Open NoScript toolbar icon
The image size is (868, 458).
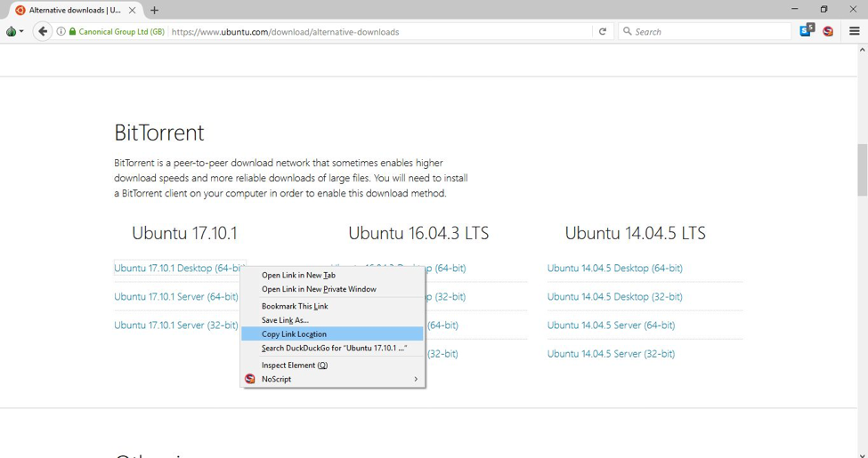click(828, 31)
